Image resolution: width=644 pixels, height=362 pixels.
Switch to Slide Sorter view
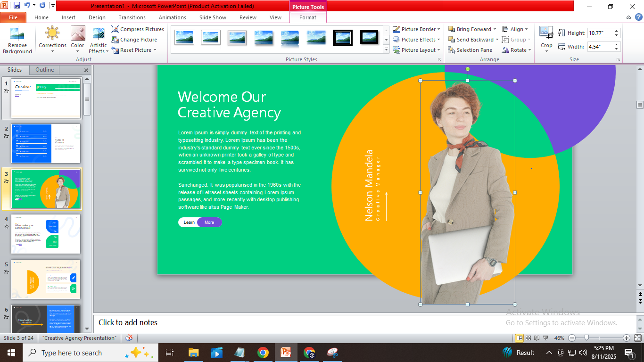tap(528, 338)
